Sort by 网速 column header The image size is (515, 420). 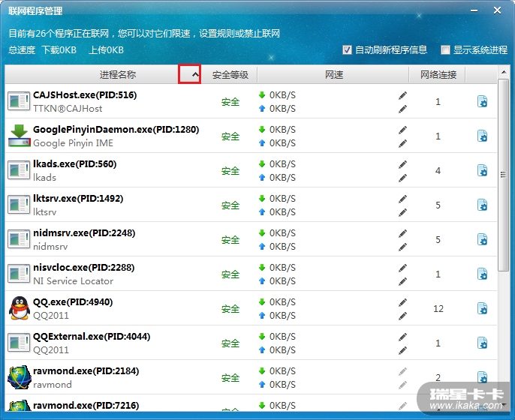tap(333, 74)
